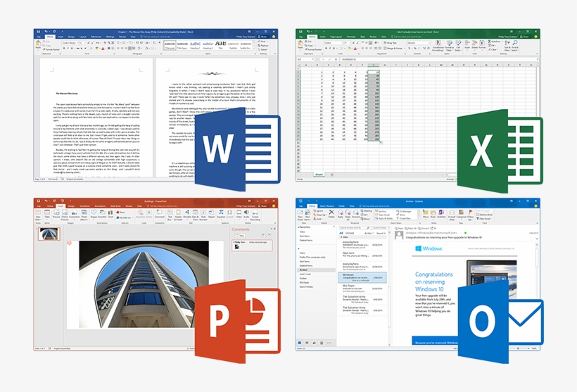The height and width of the screenshot is (392, 577).
Task: Click Format as Table in Excel
Action: 450,46
